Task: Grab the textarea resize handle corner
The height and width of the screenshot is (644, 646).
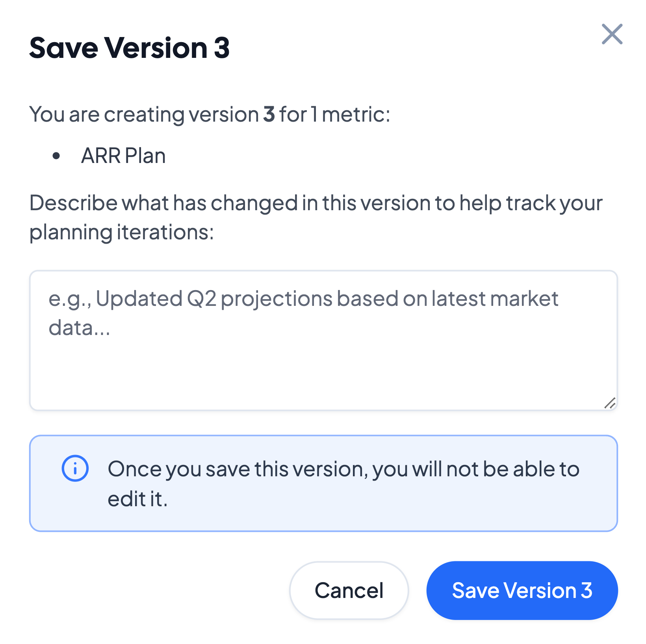Action: point(610,403)
